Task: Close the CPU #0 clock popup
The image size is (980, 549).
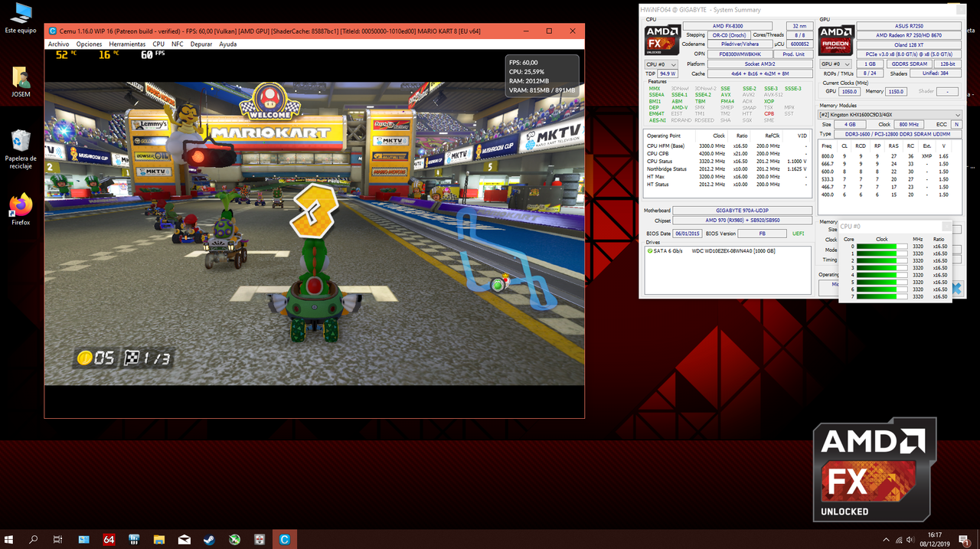Action: coord(947,227)
